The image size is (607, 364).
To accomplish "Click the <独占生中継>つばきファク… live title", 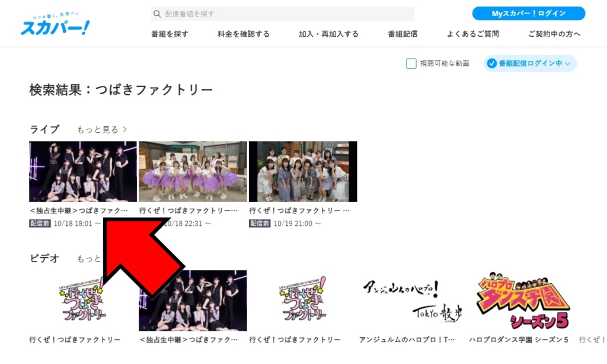I will (79, 210).
